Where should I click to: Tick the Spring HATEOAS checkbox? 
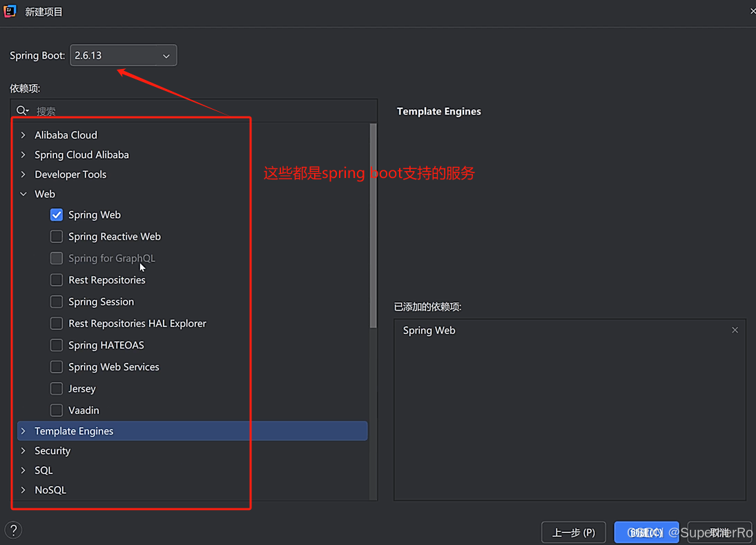click(x=57, y=345)
